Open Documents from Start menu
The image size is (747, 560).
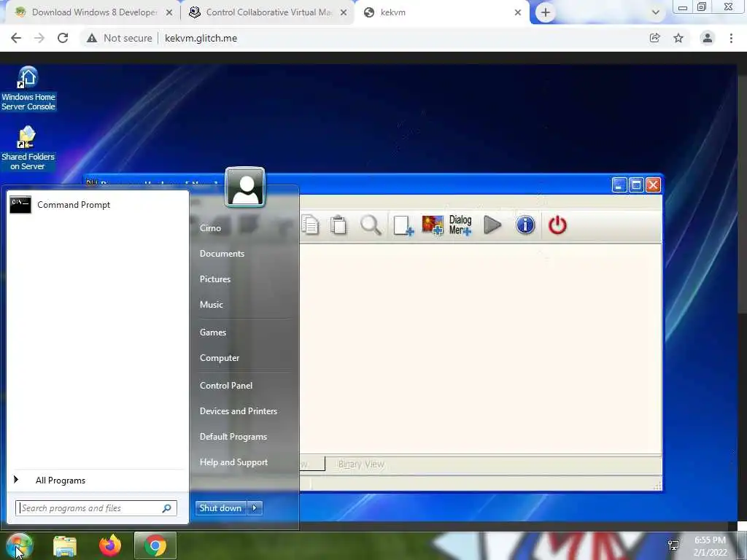222,254
